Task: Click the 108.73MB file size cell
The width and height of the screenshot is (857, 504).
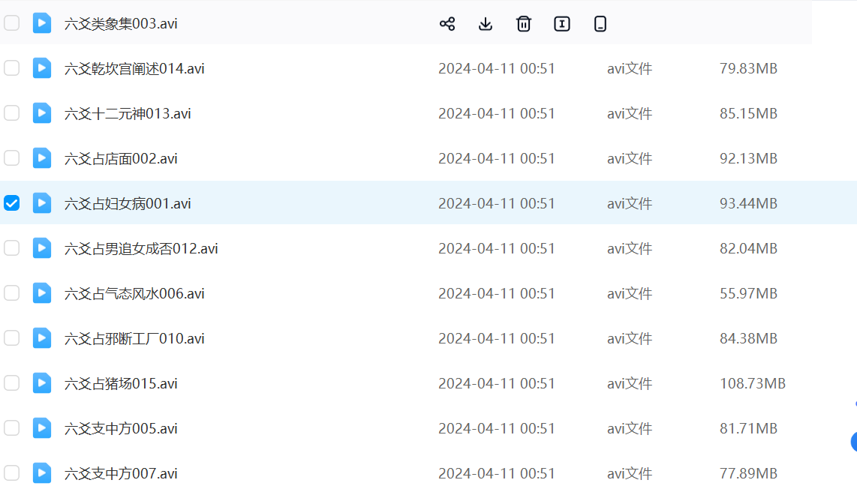Action: point(752,383)
